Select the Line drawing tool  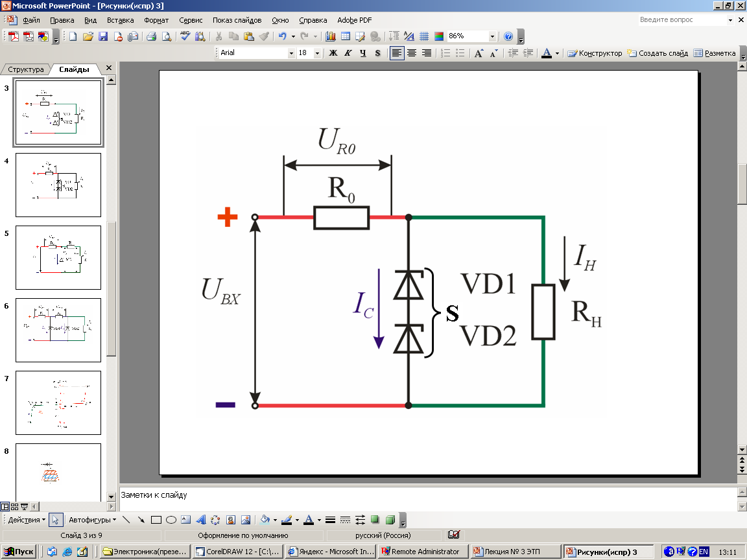pyautogui.click(x=126, y=520)
